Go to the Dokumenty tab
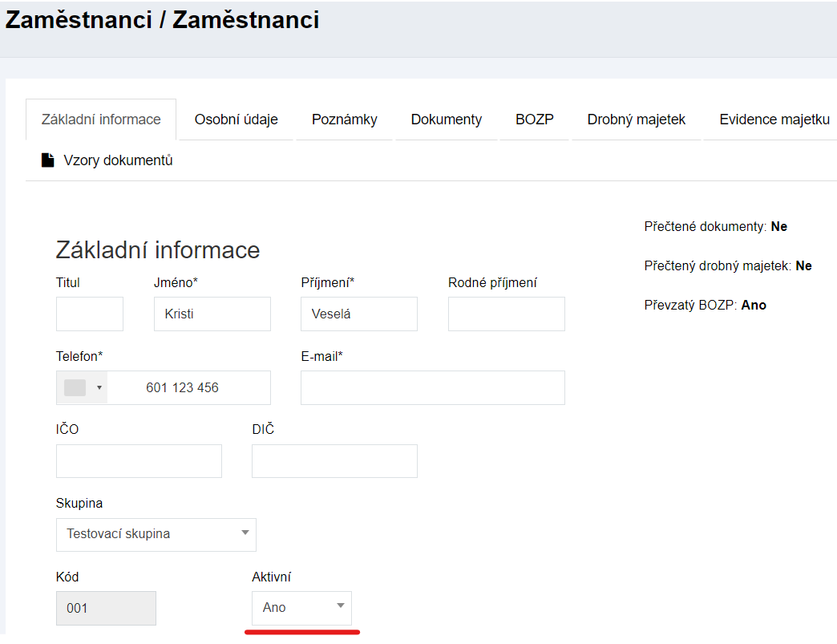 click(x=446, y=119)
